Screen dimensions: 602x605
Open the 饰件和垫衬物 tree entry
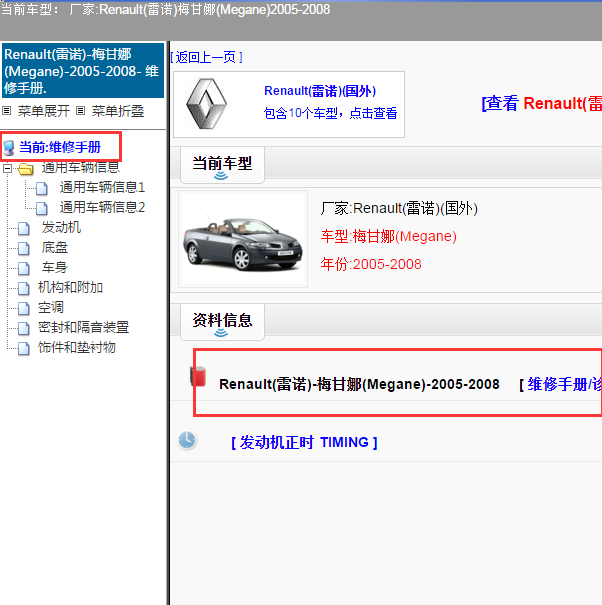point(77,348)
